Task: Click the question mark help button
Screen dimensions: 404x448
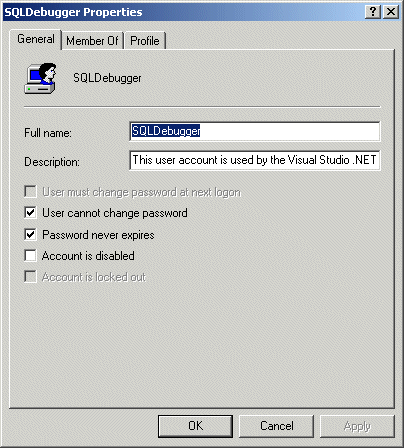Action: click(x=373, y=12)
